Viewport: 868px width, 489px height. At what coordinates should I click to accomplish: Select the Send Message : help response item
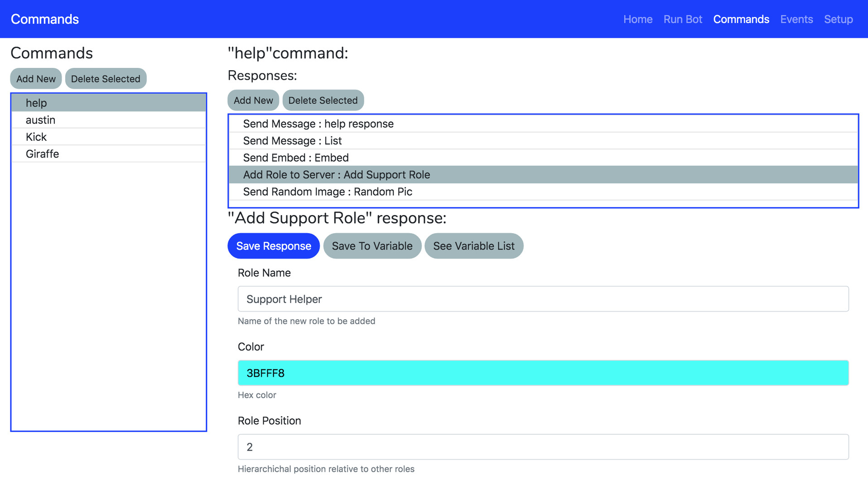click(318, 124)
